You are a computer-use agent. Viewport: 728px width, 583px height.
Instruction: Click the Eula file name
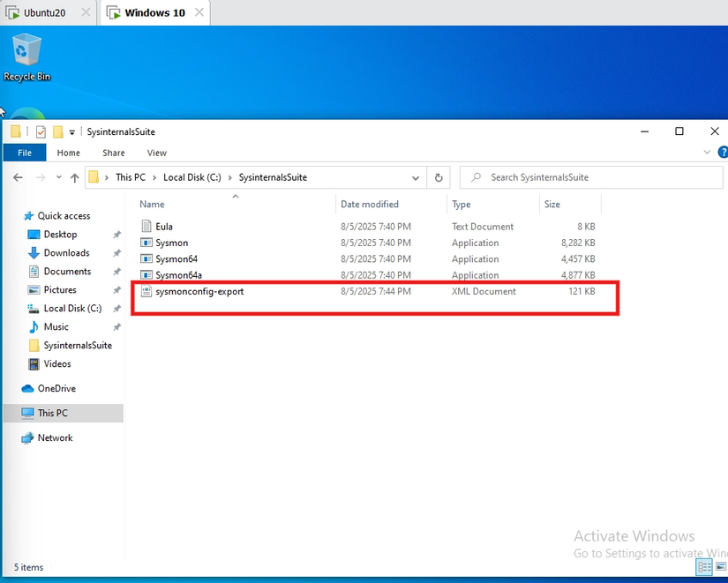pos(164,227)
